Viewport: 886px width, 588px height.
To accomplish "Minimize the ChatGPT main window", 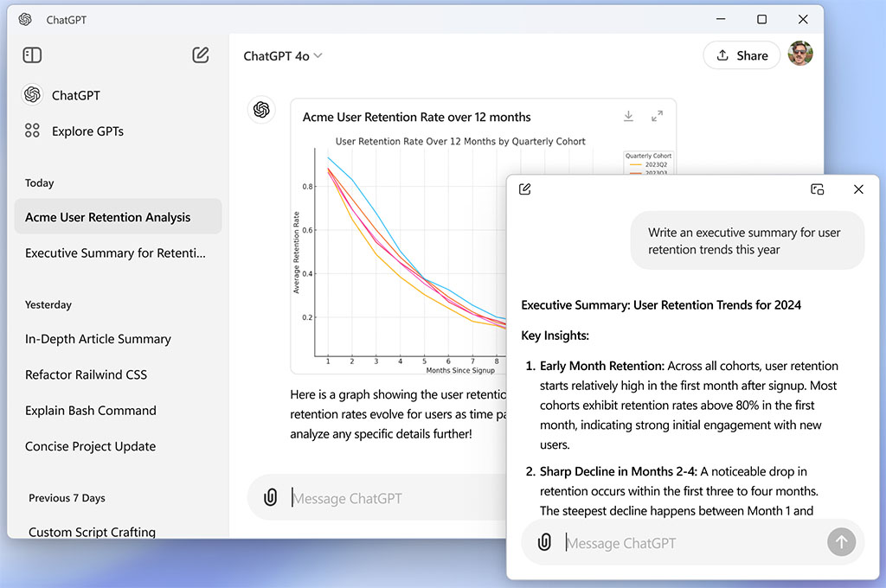I will point(721,19).
